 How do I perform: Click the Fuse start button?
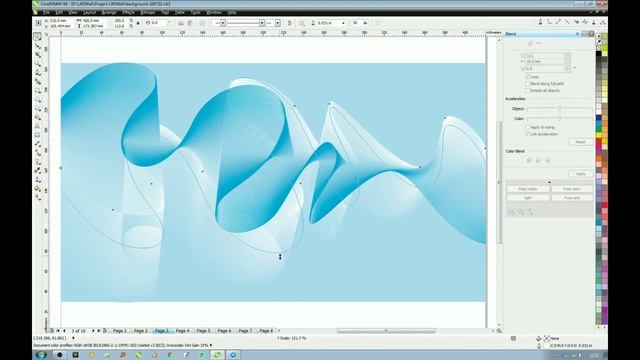point(572,189)
